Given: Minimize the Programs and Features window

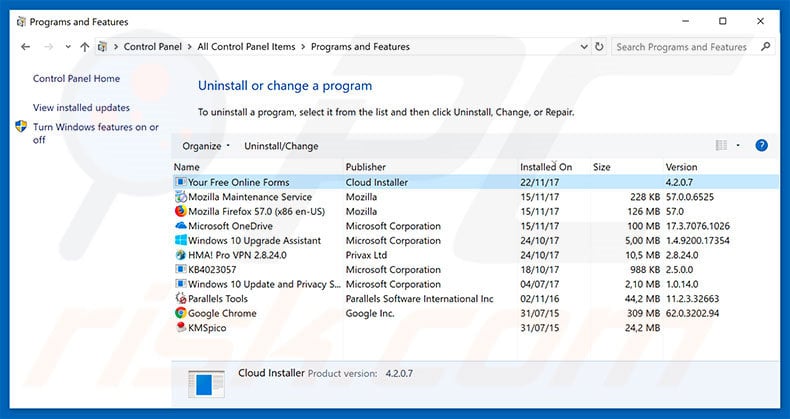Looking at the screenshot, I should tap(685, 21).
